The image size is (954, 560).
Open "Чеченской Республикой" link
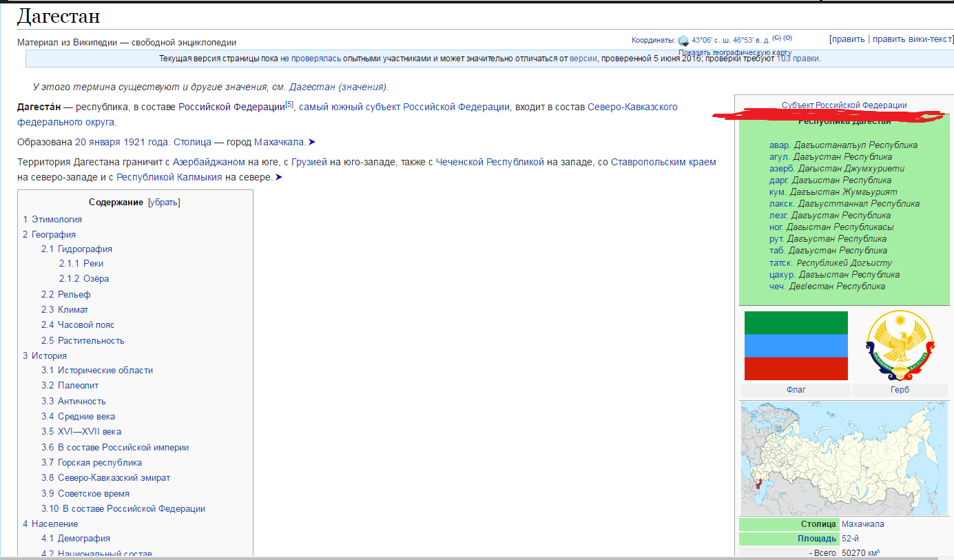point(490,163)
